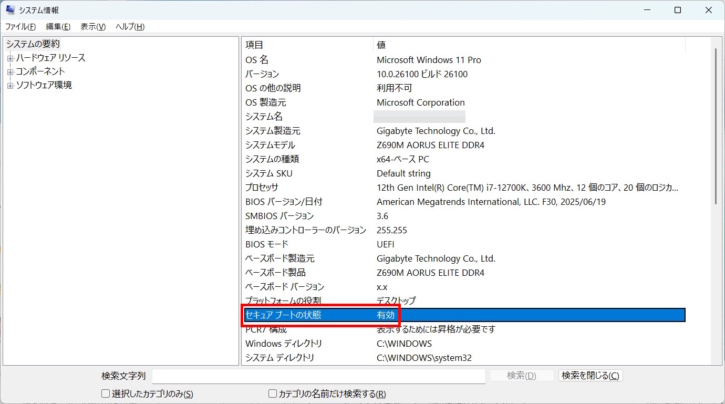Open the 表示(V) menu

tap(94, 26)
